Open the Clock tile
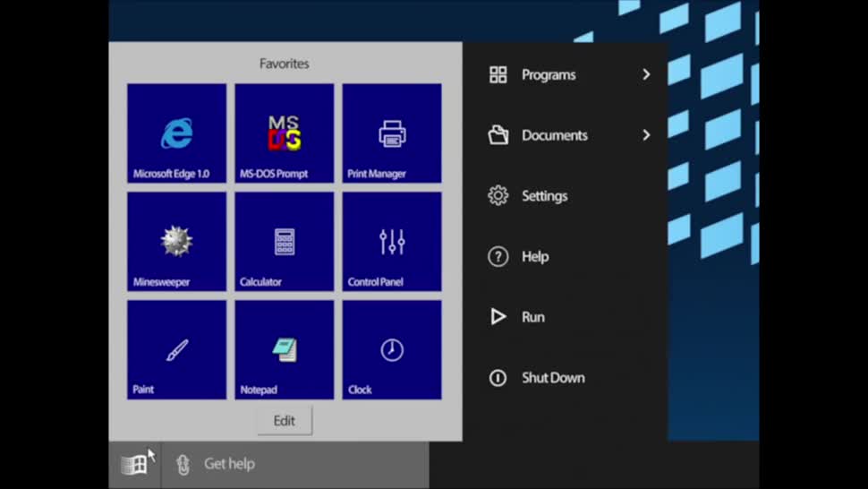Image resolution: width=868 pixels, height=489 pixels. point(392,349)
